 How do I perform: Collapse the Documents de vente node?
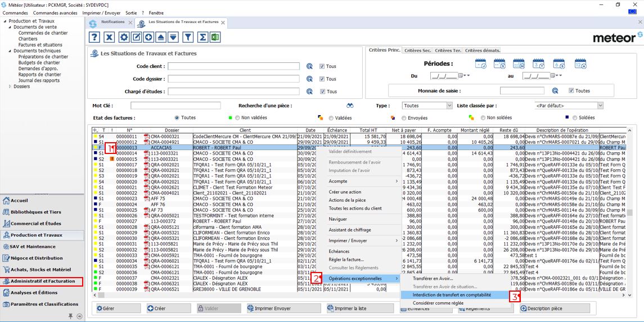[10, 27]
